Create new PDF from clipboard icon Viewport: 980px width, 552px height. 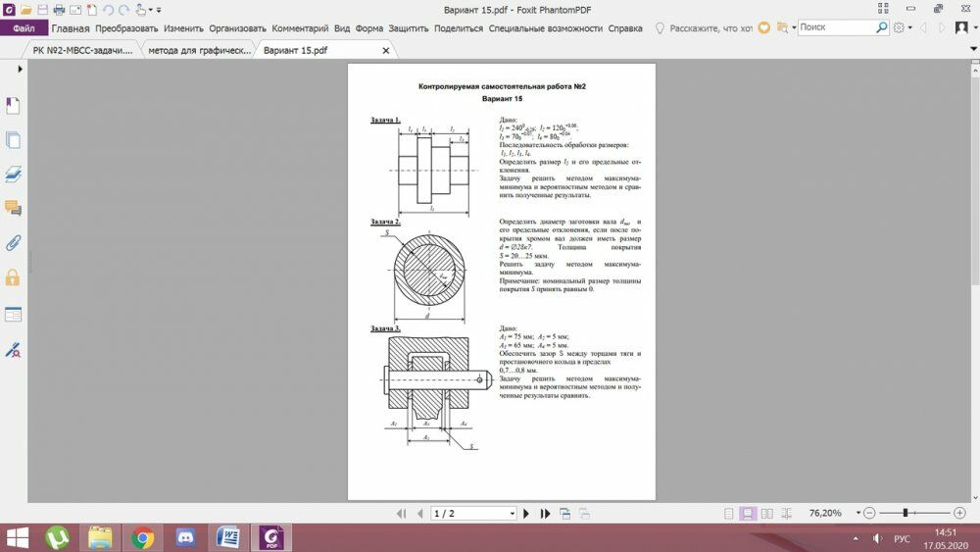click(x=92, y=10)
